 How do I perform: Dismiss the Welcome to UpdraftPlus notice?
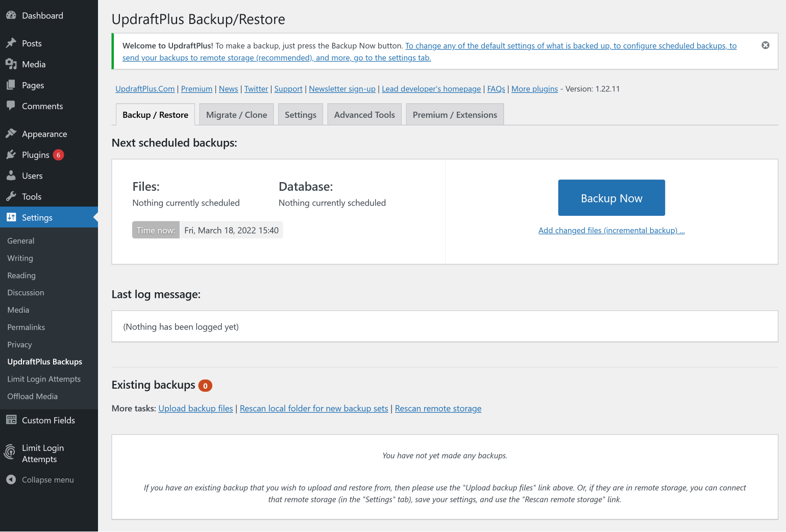pyautogui.click(x=766, y=45)
